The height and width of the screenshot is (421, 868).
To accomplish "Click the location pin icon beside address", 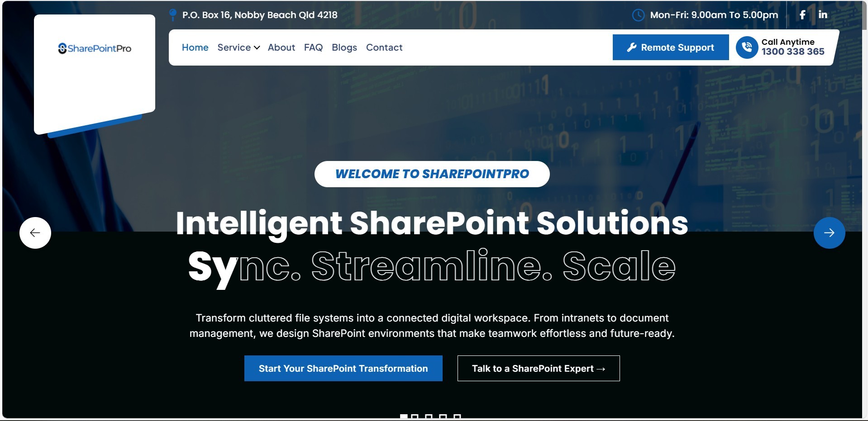I will (172, 14).
